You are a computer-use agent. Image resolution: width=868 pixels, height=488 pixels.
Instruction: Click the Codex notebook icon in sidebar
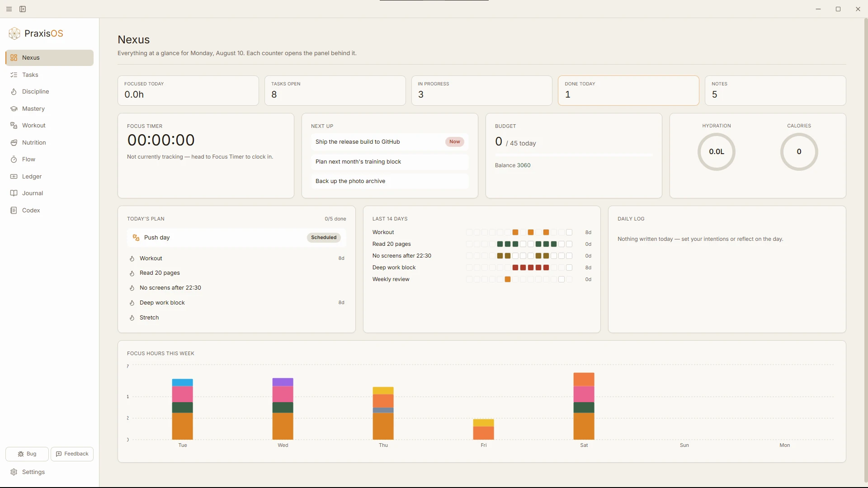(x=14, y=211)
